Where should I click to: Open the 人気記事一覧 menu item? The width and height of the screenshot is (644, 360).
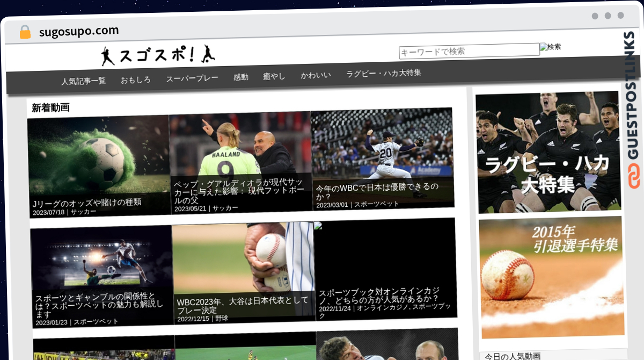[x=83, y=81]
